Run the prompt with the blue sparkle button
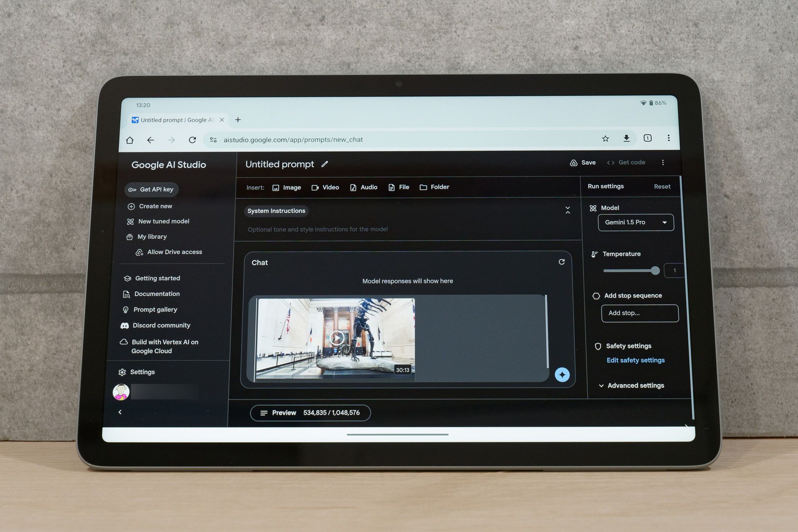Image resolution: width=798 pixels, height=532 pixels. pos(562,375)
